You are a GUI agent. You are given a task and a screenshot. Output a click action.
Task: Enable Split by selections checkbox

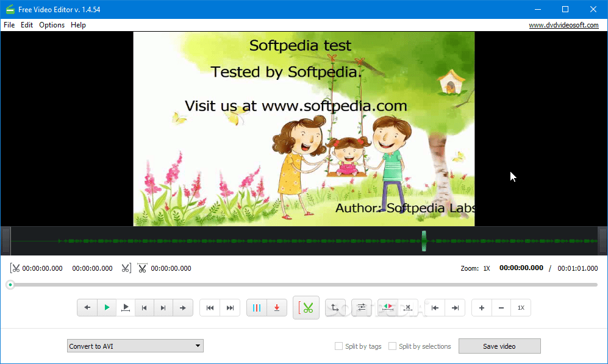pyautogui.click(x=392, y=346)
